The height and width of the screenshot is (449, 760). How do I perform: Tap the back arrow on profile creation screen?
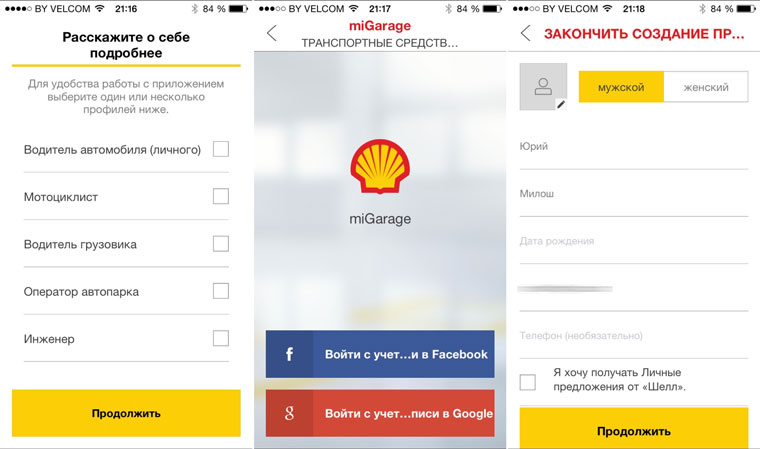pos(526,33)
